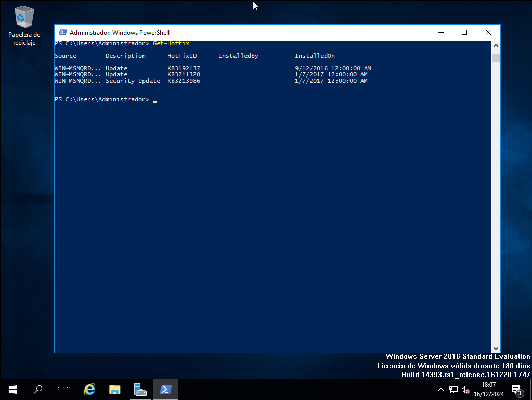This screenshot has height=400, width=532.
Task: Click the PowerShell title bar icon
Action: (63, 33)
